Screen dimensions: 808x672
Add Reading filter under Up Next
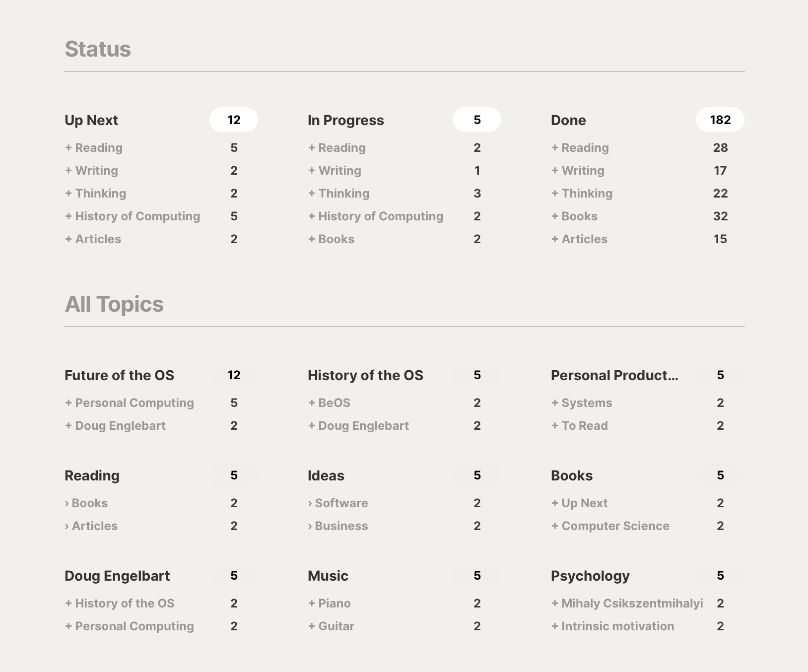tap(94, 147)
